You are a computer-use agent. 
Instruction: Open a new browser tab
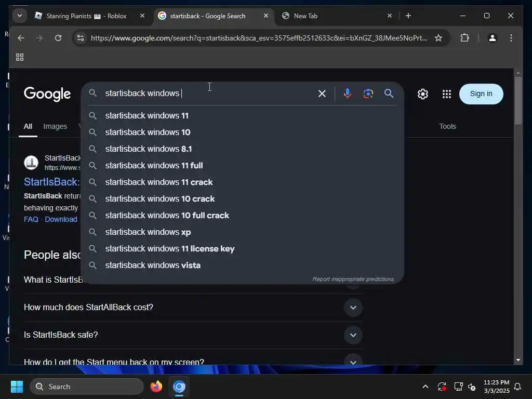click(408, 16)
